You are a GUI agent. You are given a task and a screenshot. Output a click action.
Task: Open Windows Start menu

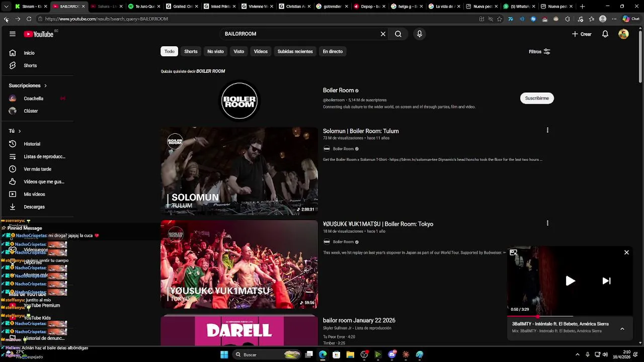pos(224,355)
